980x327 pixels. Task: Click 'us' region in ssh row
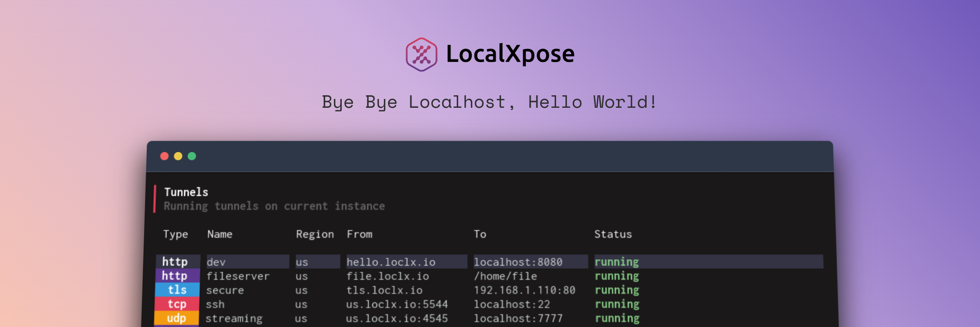301,304
